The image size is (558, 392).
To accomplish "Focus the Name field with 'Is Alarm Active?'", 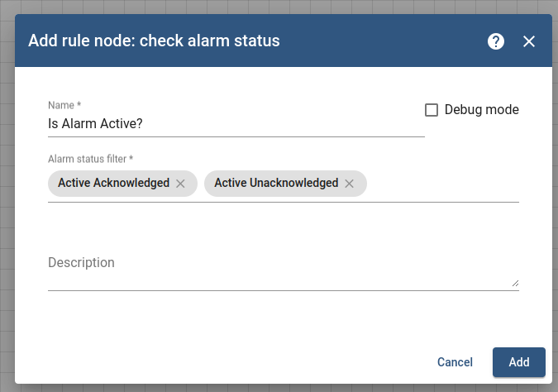I will (x=236, y=124).
